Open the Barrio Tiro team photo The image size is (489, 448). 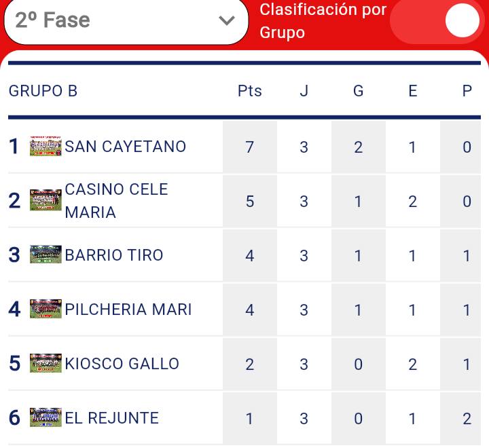click(x=46, y=255)
